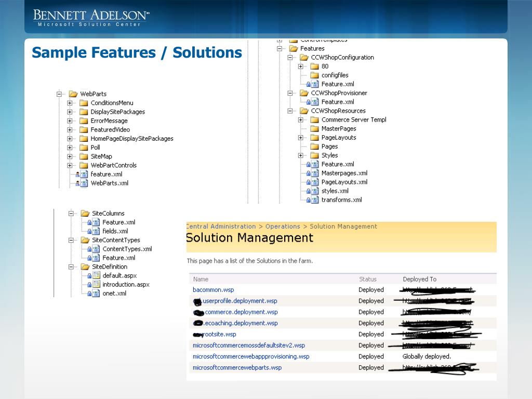Collapse the SiteDefinition folder node
Image resolution: width=532 pixels, height=399 pixels.
[x=71, y=267]
